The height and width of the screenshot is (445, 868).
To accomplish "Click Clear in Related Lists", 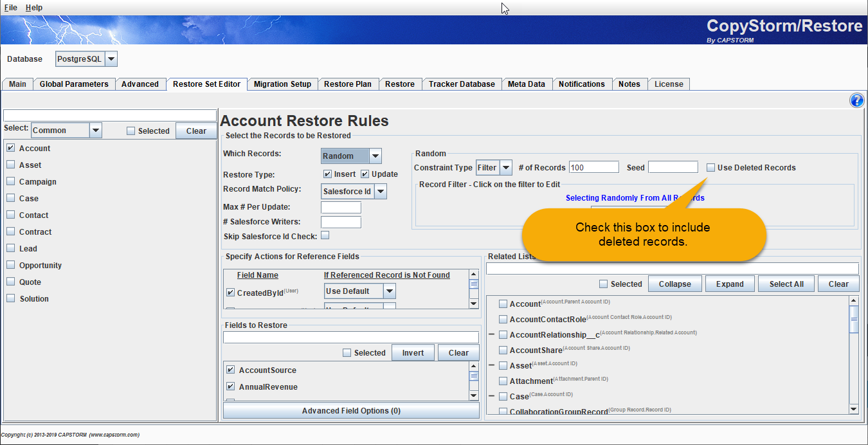I will pos(838,284).
